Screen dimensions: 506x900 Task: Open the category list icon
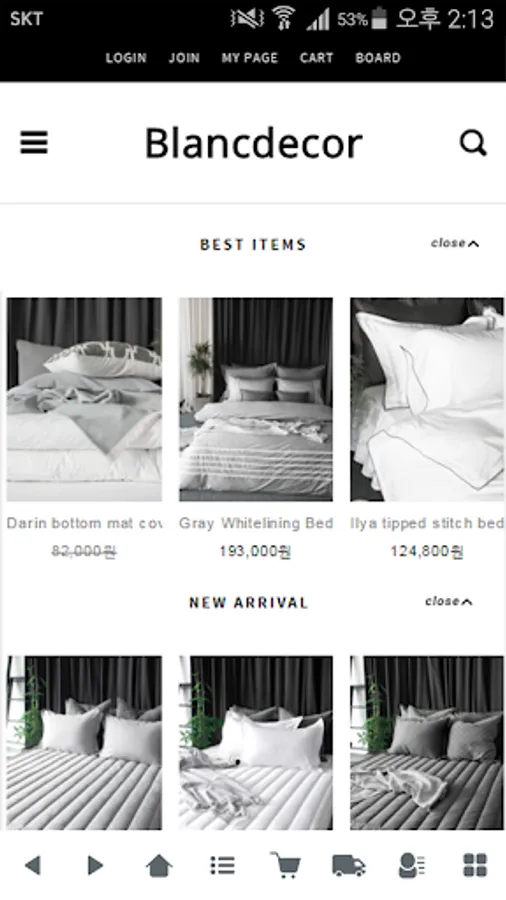tap(223, 864)
